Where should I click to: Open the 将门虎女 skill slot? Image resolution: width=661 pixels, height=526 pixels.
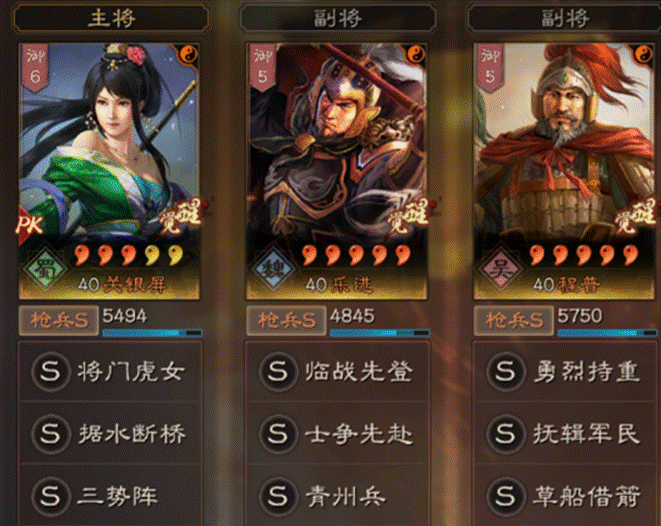click(x=110, y=372)
